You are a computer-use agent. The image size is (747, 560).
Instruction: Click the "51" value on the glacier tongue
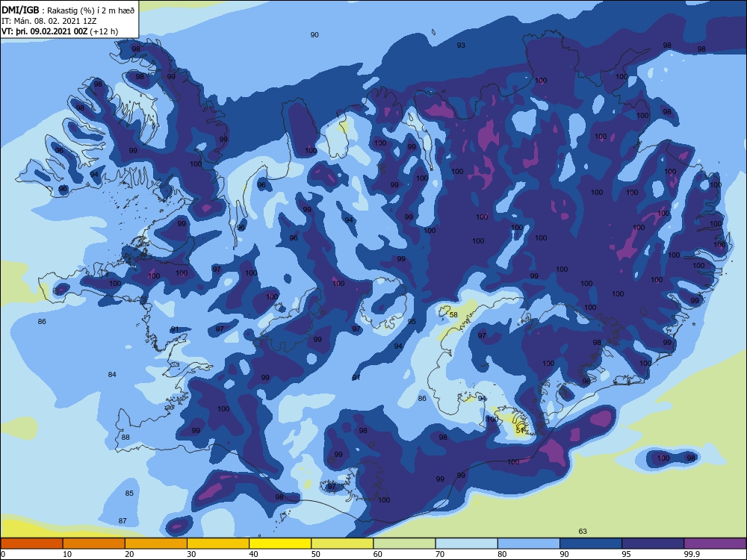(x=520, y=430)
